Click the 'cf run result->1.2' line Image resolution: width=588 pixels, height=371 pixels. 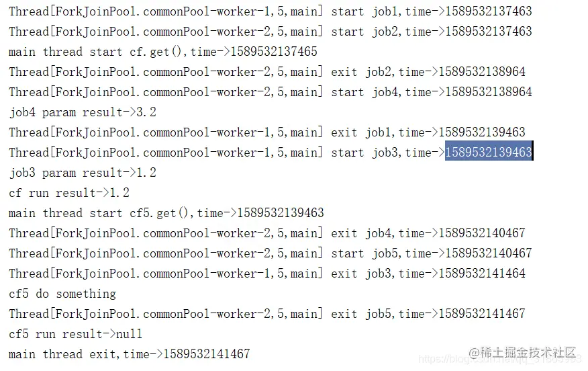[69, 193]
